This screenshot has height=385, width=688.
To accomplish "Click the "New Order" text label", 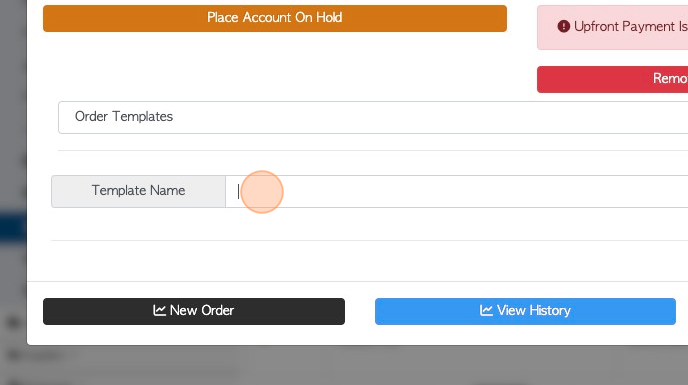I will pos(202,310).
